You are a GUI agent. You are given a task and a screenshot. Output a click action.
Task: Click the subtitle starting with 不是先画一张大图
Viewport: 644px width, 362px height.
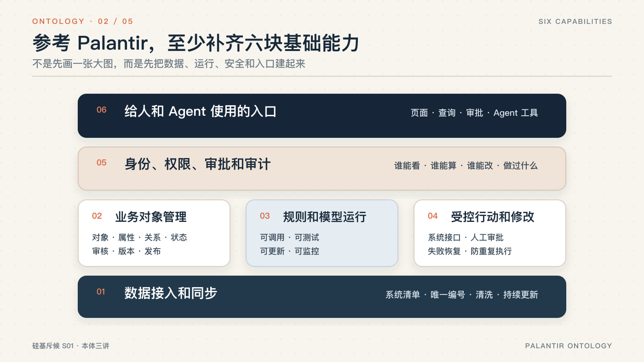click(169, 64)
